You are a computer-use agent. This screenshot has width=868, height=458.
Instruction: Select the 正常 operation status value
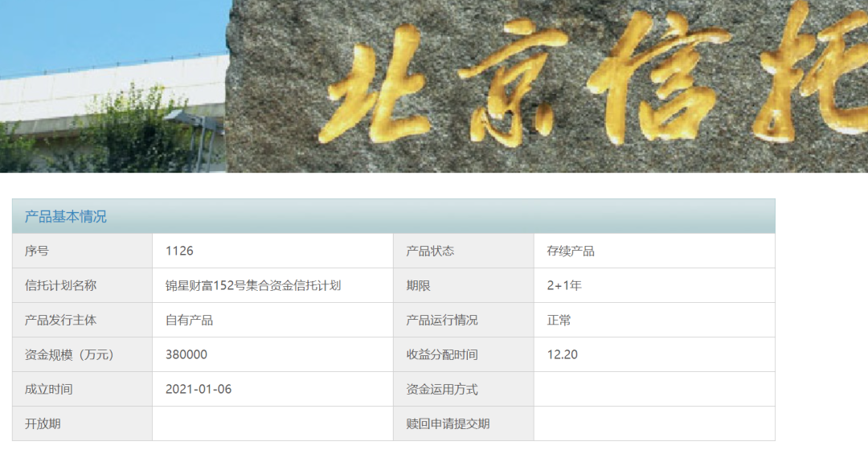click(559, 321)
